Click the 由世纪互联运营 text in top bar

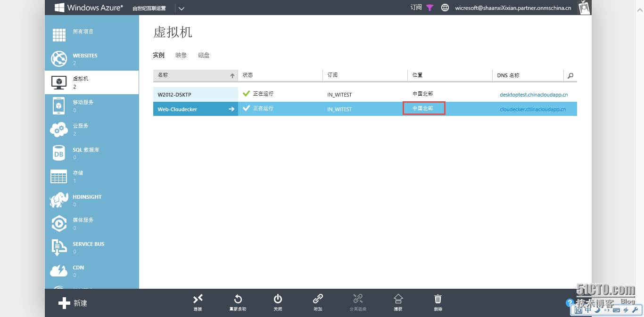tap(149, 8)
